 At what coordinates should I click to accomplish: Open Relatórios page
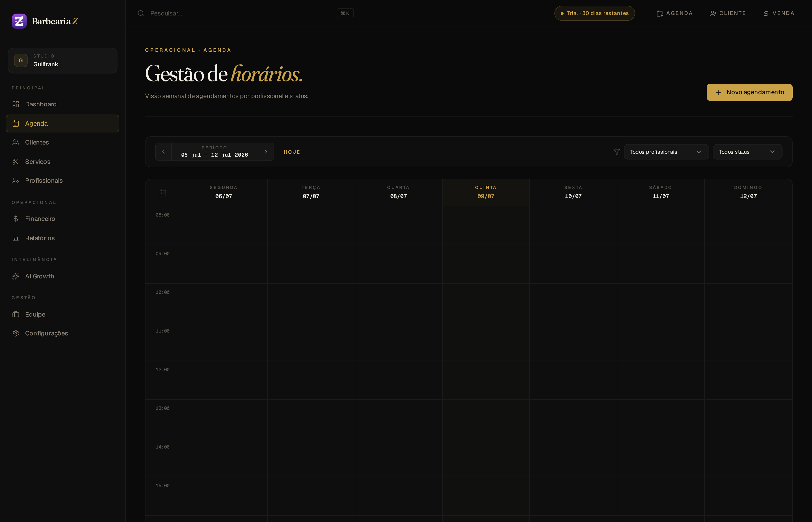pyautogui.click(x=63, y=238)
